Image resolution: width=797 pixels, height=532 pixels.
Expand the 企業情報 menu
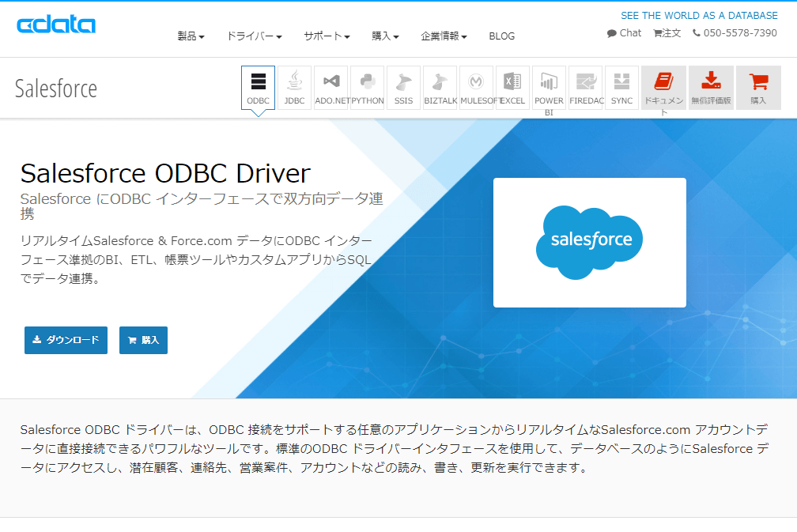444,36
